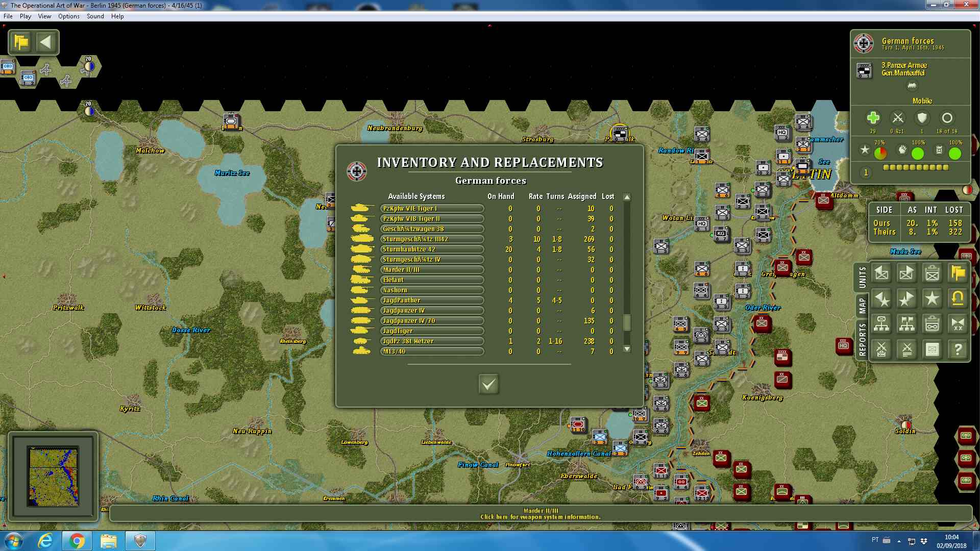This screenshot has width=980, height=551.
Task: Click the formation hierarchy chart icon
Action: click(x=881, y=324)
